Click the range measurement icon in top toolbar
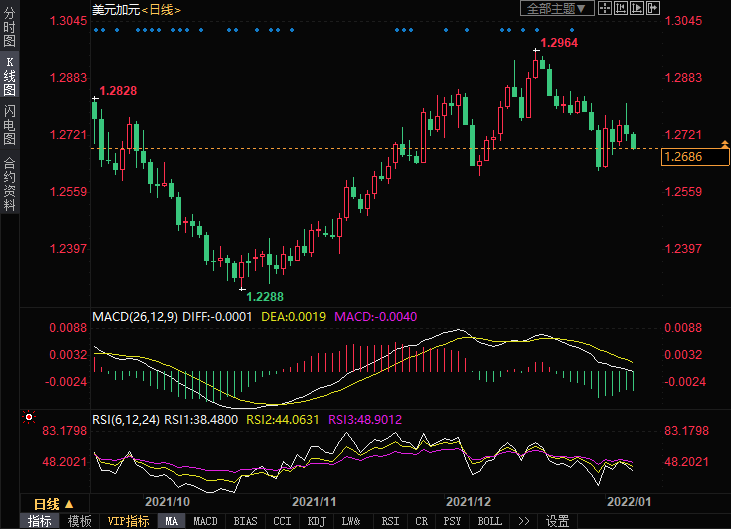This screenshot has width=731, height=529. coord(622,8)
